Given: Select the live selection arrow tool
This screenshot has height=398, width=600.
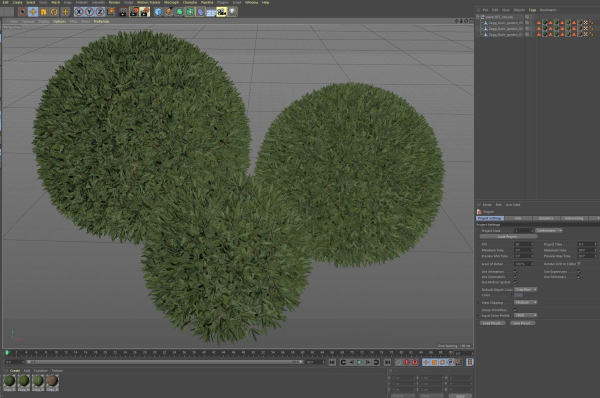Looking at the screenshot, I should coord(23,12).
